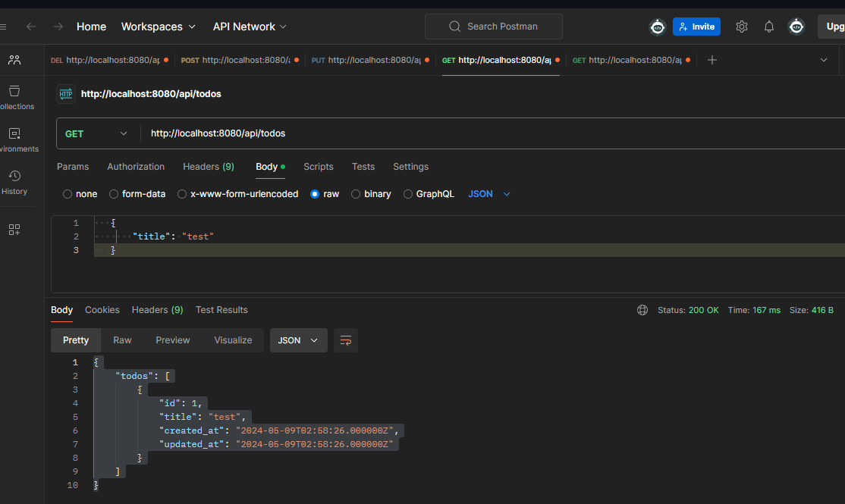The width and height of the screenshot is (845, 504).
Task: Open Postbot icon left of Invite
Action: [x=657, y=27]
